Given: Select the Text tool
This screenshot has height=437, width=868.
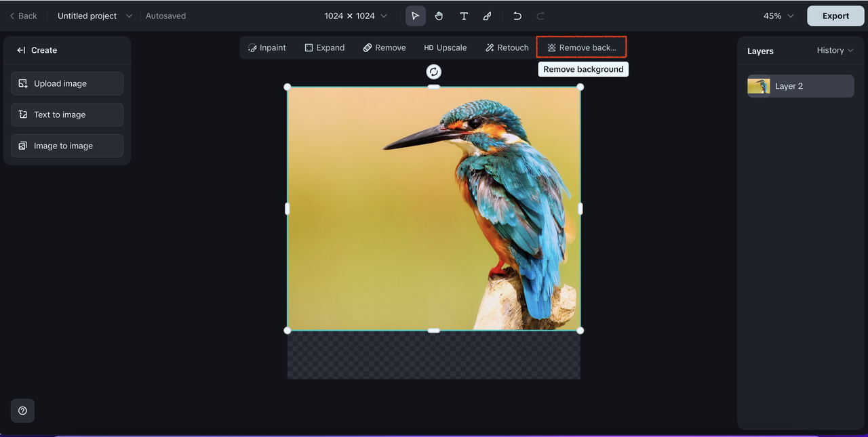Looking at the screenshot, I should (x=464, y=16).
